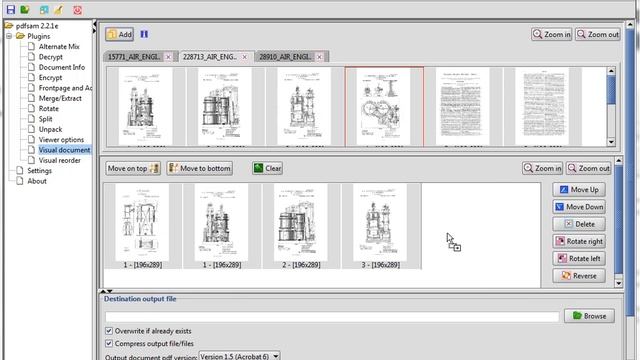Open the Document Info plugin
The image size is (640, 360).
(x=62, y=67)
